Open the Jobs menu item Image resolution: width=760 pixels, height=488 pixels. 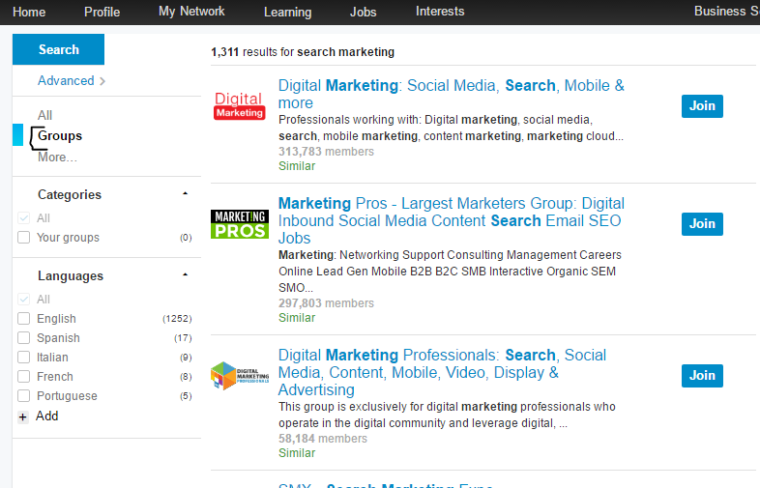tap(363, 12)
